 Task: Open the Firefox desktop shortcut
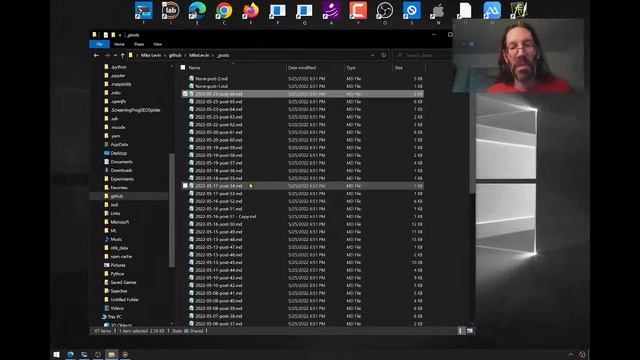[x=251, y=11]
